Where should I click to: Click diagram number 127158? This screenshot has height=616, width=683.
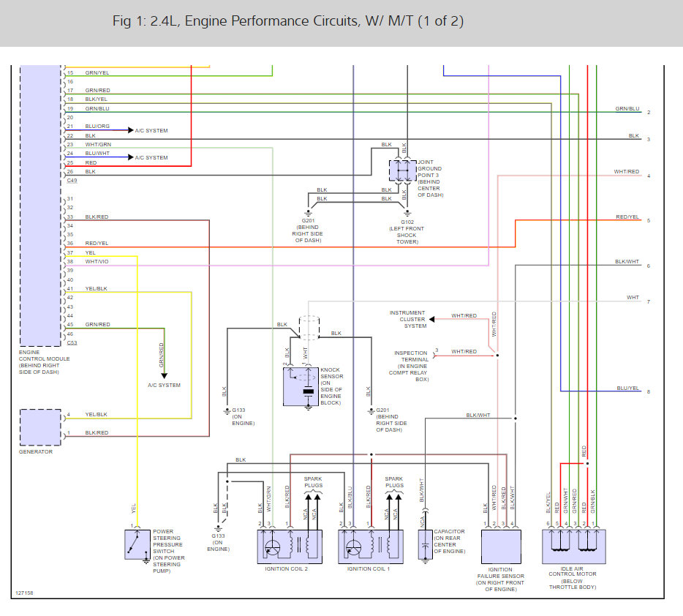24,593
